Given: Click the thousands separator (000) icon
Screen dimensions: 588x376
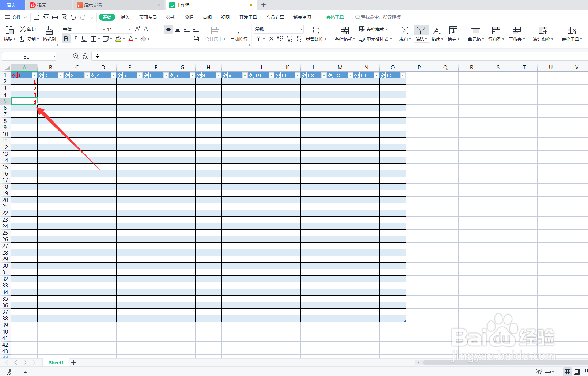Looking at the screenshot, I should pyautogui.click(x=280, y=39).
